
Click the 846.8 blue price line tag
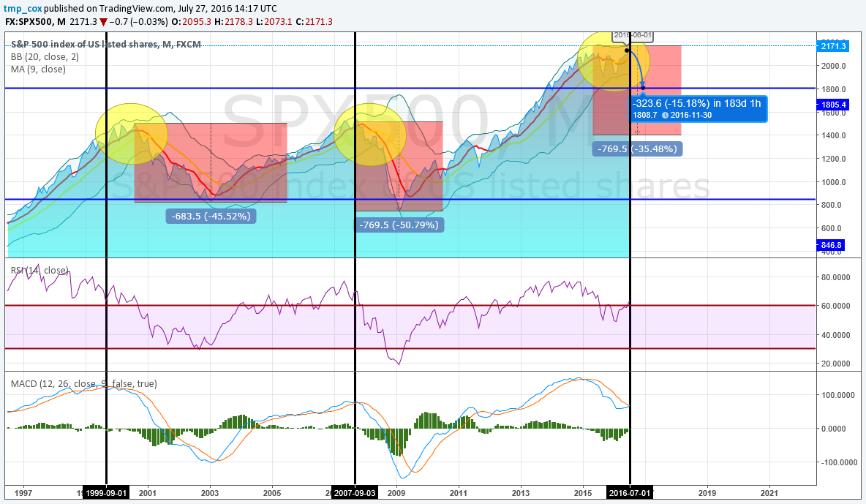point(831,245)
